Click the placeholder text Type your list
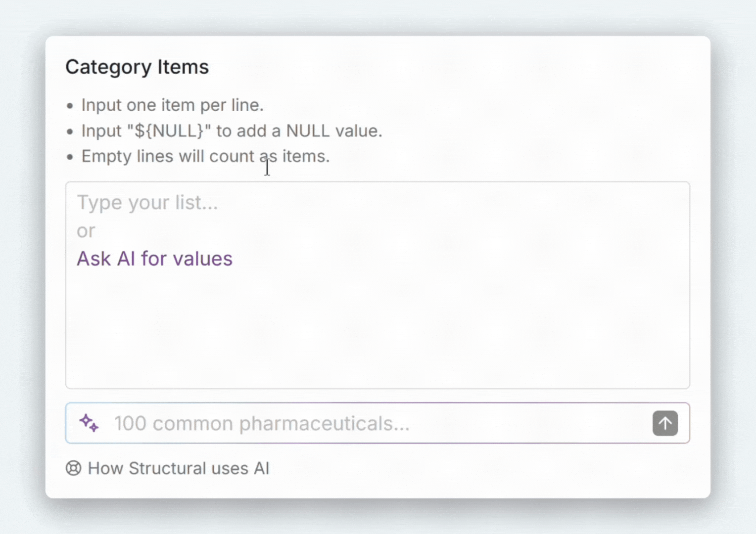 [x=147, y=202]
